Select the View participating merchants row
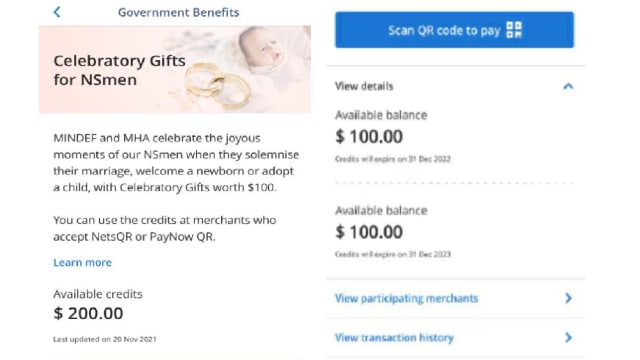The height and width of the screenshot is (360, 640). click(455, 298)
